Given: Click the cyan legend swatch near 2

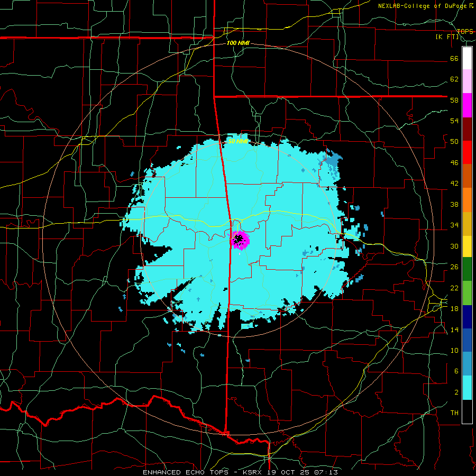Looking at the screenshot, I should 467,388.
